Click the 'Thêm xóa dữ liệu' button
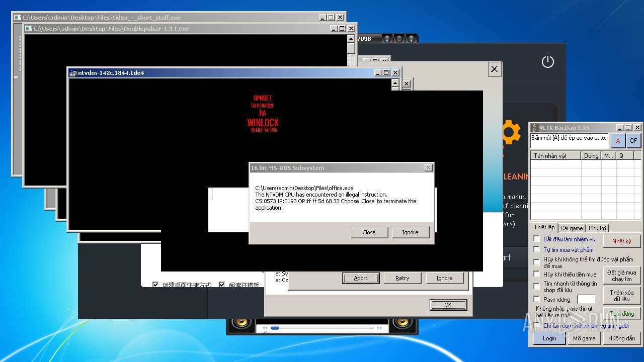This screenshot has width=644, height=362. coord(621,296)
